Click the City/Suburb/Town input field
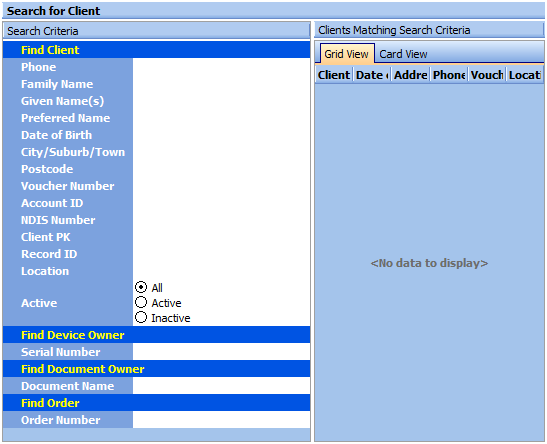 pos(221,152)
